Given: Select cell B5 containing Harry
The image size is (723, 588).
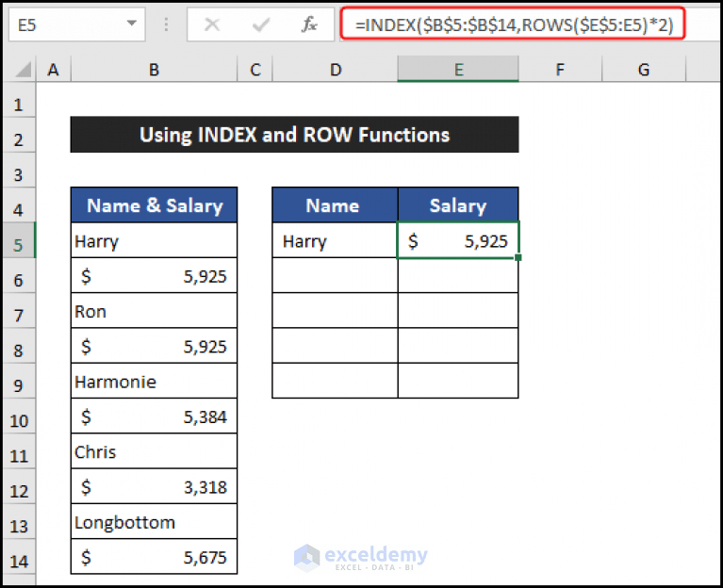Looking at the screenshot, I should 154,240.
